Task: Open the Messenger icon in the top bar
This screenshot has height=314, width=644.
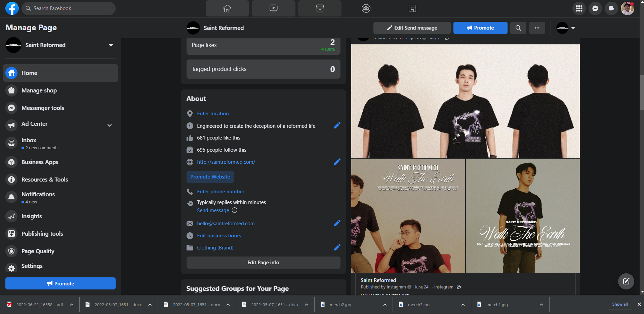Action: [x=595, y=8]
